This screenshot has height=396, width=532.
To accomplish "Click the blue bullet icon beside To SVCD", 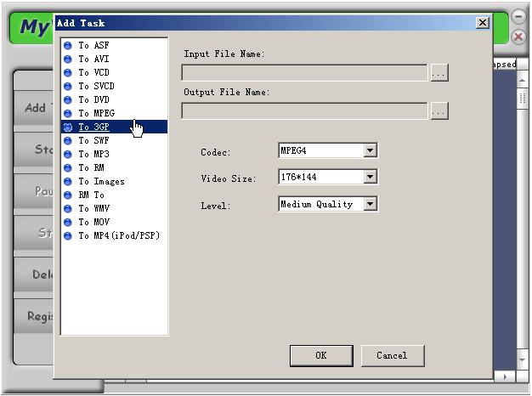I will [x=68, y=86].
